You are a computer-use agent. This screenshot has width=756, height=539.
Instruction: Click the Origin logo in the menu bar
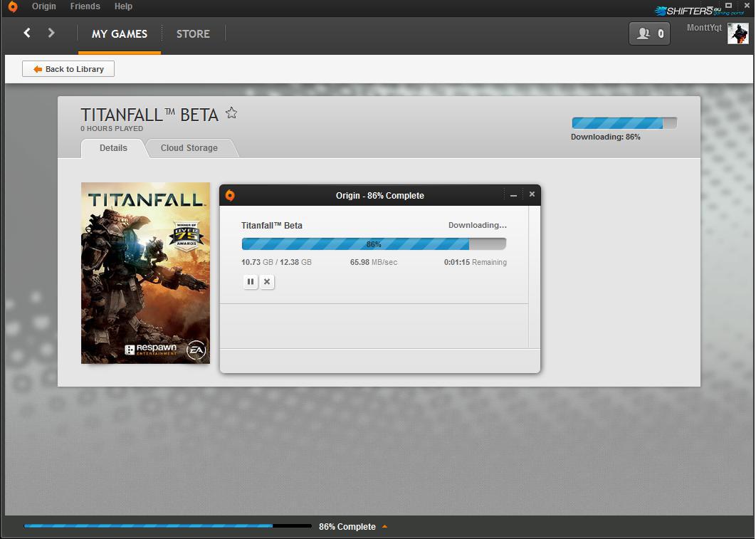pyautogui.click(x=13, y=6)
